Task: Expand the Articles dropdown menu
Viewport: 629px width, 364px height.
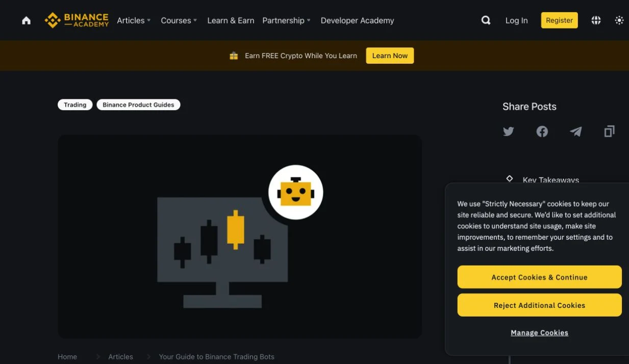Action: [134, 20]
